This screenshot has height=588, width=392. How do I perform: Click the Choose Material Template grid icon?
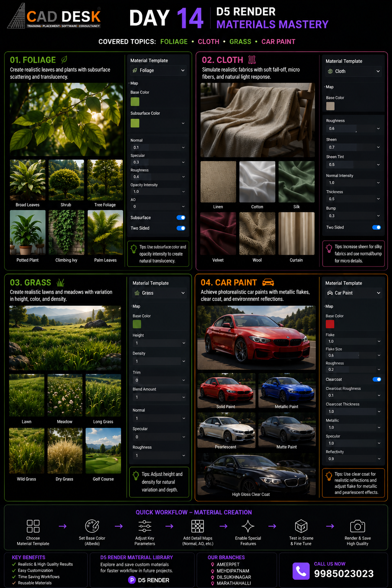coord(33,526)
